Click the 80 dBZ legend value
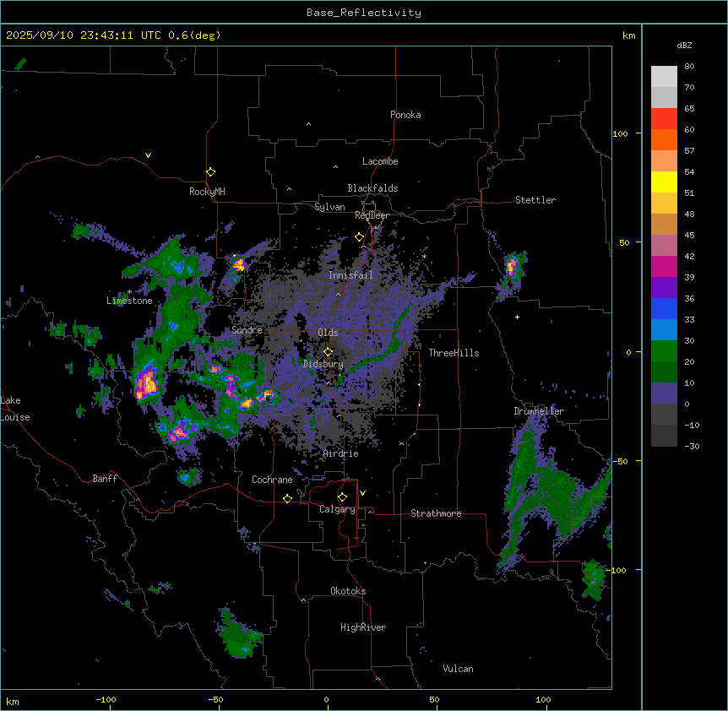Viewport: 728px width, 711px height. tap(689, 67)
